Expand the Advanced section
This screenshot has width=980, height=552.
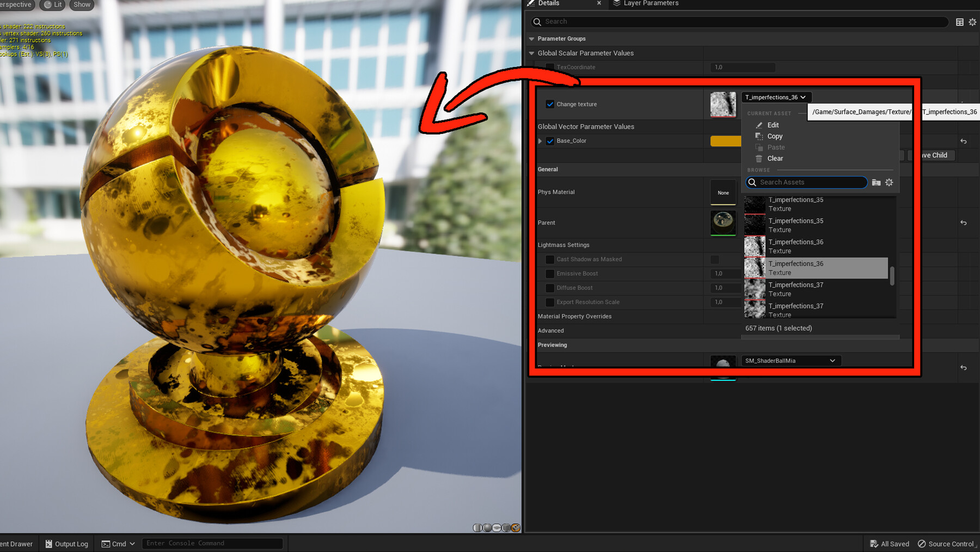[550, 330]
